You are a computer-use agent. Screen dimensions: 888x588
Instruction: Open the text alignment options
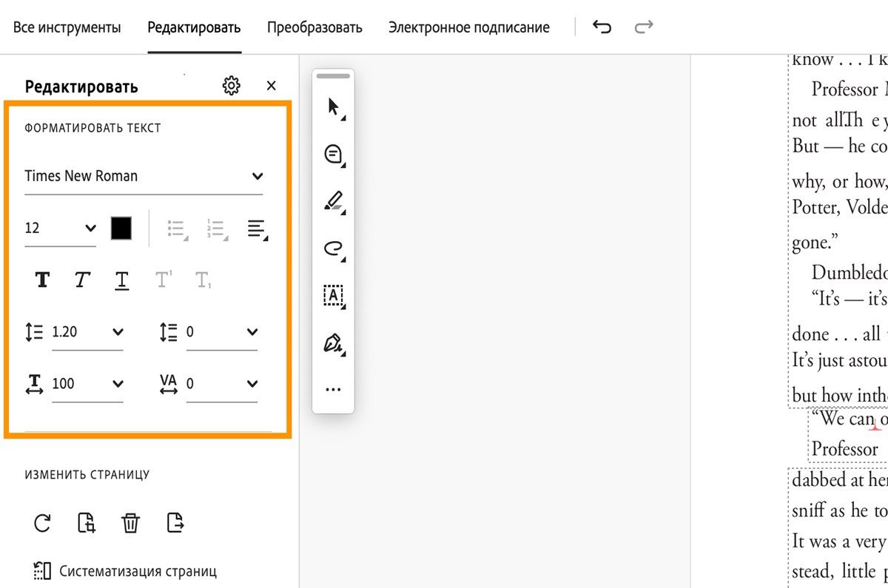click(x=257, y=229)
